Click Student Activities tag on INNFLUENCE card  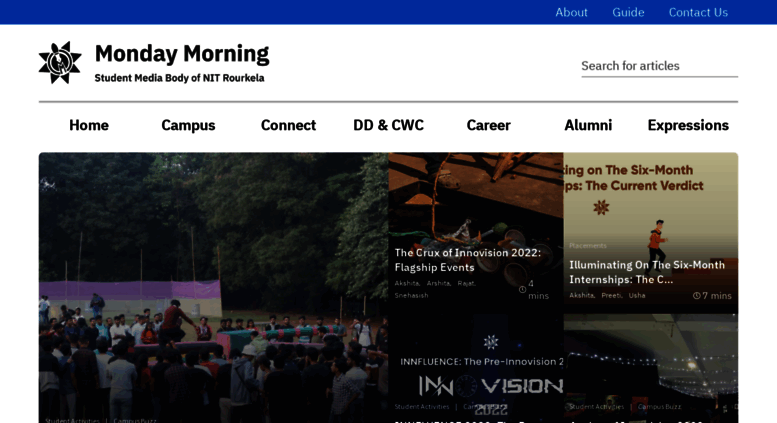[422, 407]
